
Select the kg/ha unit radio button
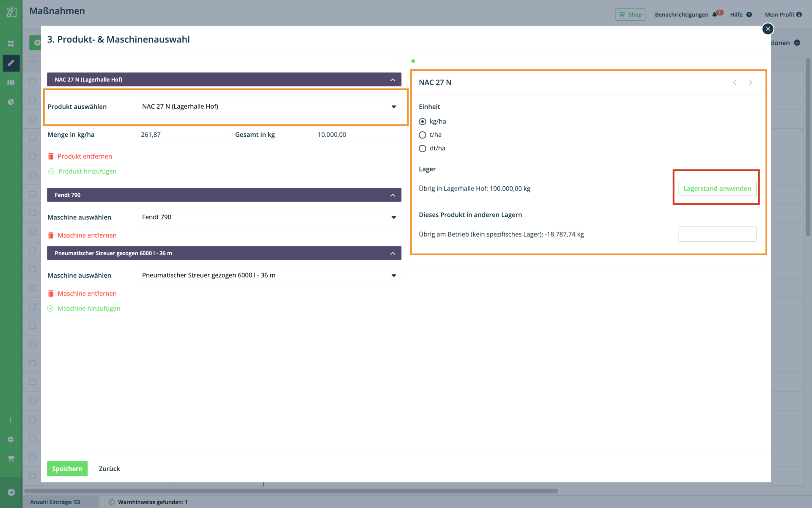[422, 121]
